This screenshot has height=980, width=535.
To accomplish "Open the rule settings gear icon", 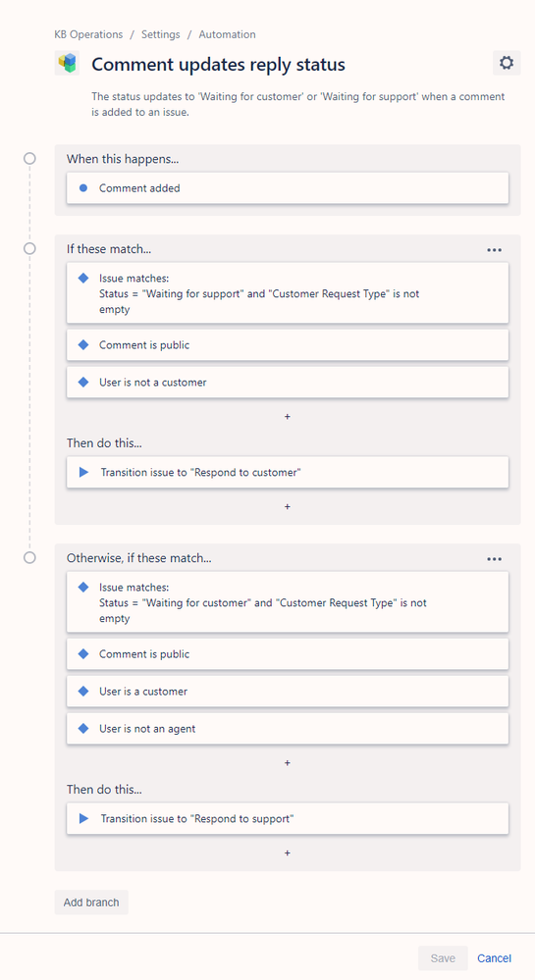I will click(507, 63).
